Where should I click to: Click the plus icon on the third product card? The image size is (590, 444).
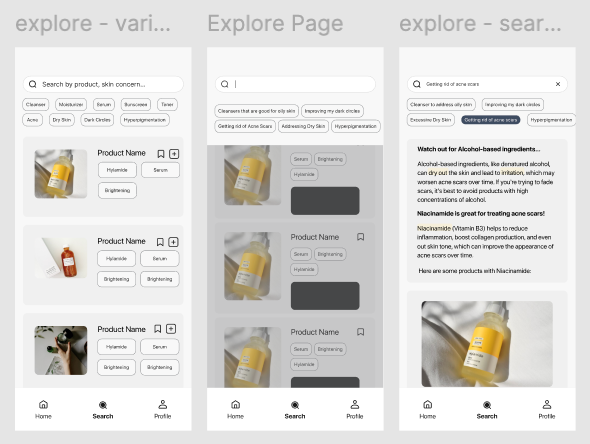171,329
